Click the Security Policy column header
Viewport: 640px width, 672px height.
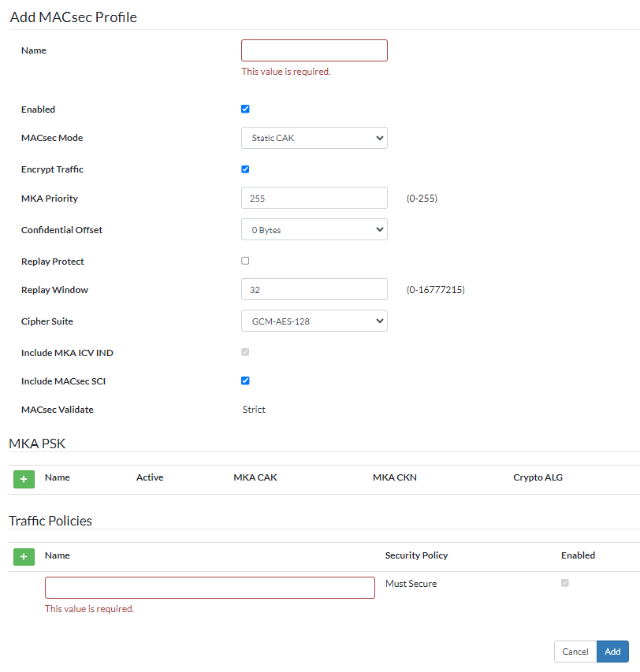[x=416, y=555]
